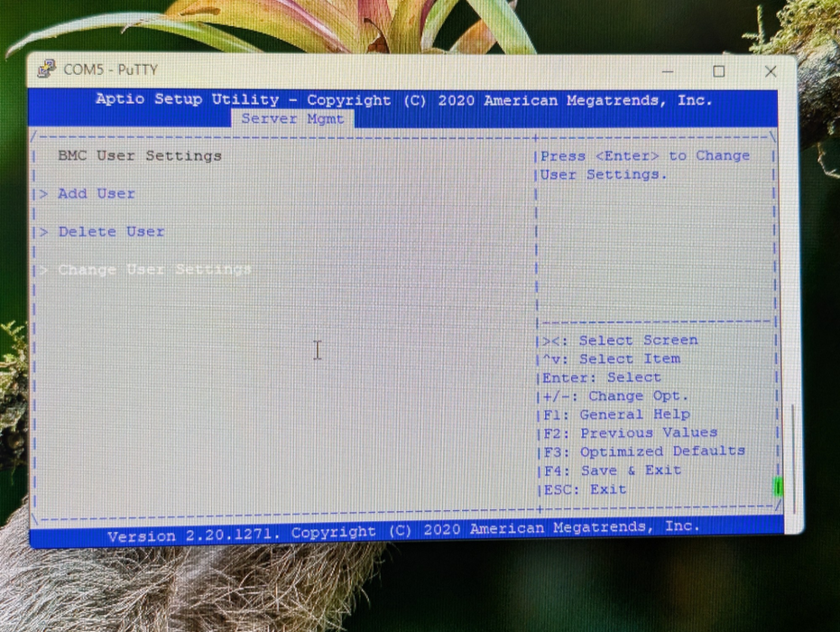Select the highlighted Change User Settings entry
Image resolution: width=840 pixels, height=632 pixels.
point(154,270)
